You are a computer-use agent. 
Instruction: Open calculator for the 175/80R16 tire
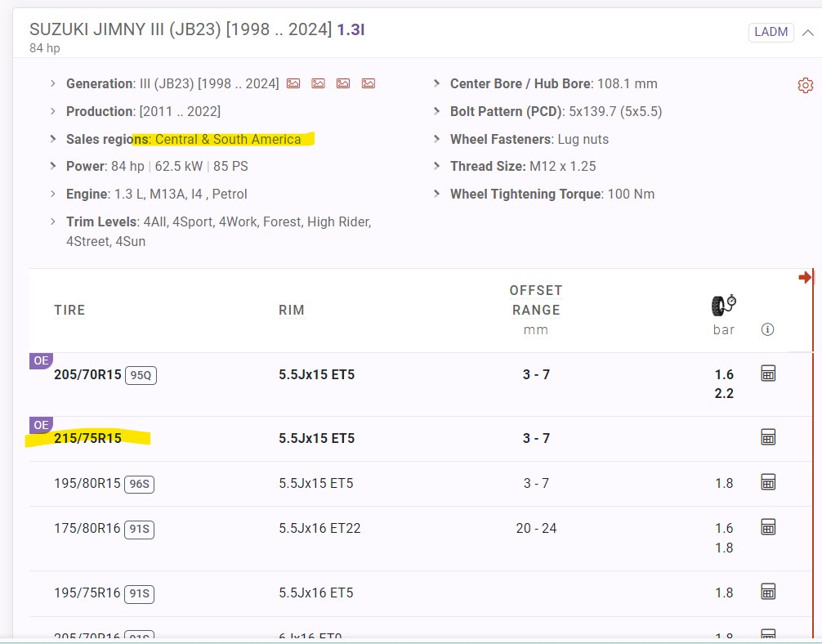[x=768, y=527]
